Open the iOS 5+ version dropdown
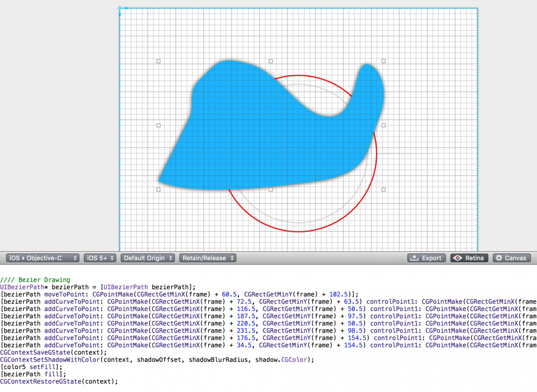Viewport: 537px width, 392px height. point(99,258)
